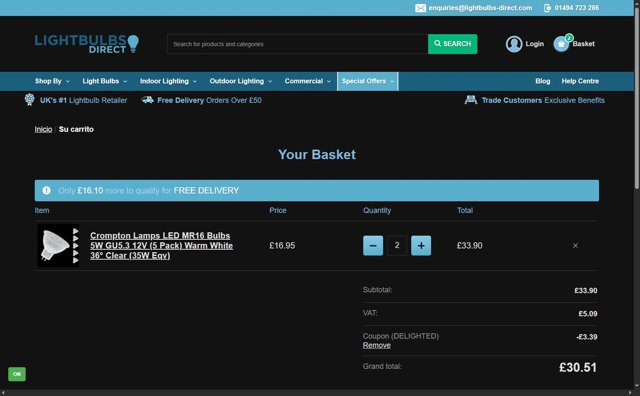640x396 pixels.
Task: Open the Blog menu item
Action: [542, 81]
